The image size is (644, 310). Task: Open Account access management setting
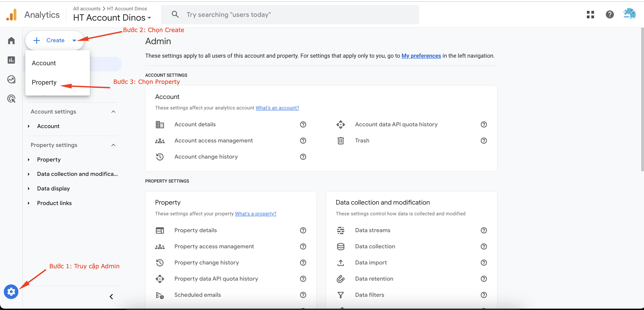coord(214,141)
